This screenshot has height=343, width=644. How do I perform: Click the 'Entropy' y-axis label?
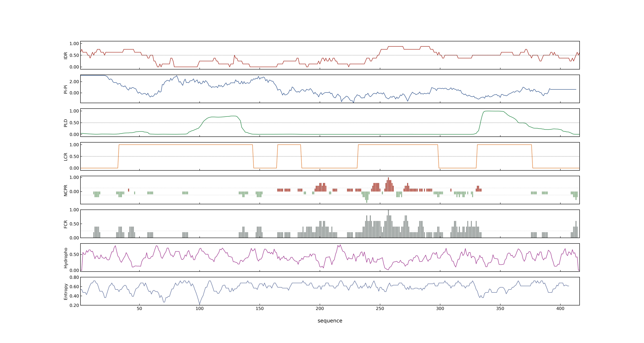pyautogui.click(x=66, y=291)
